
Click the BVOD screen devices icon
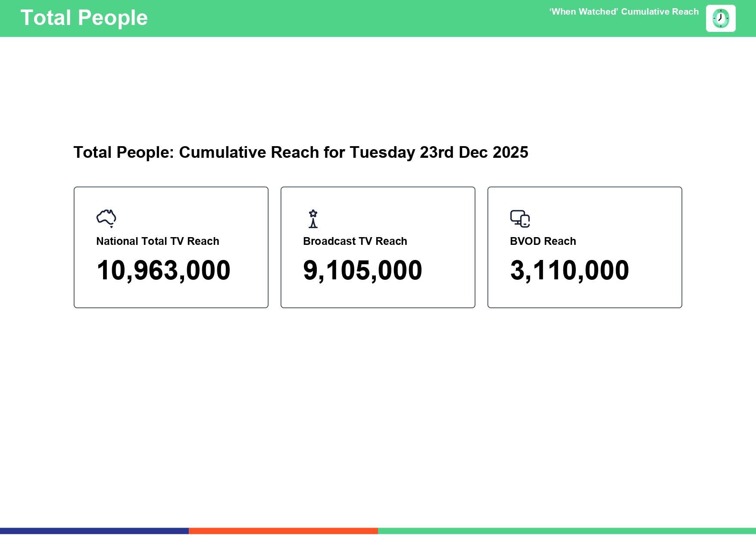pos(520,219)
